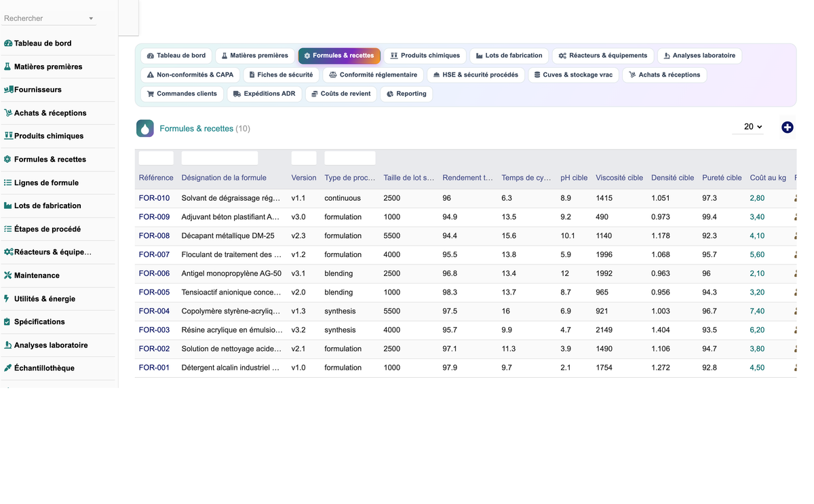Screen dimensions: 814x504
Task: Click the Utilités & énergie bolt icon
Action: point(7,298)
